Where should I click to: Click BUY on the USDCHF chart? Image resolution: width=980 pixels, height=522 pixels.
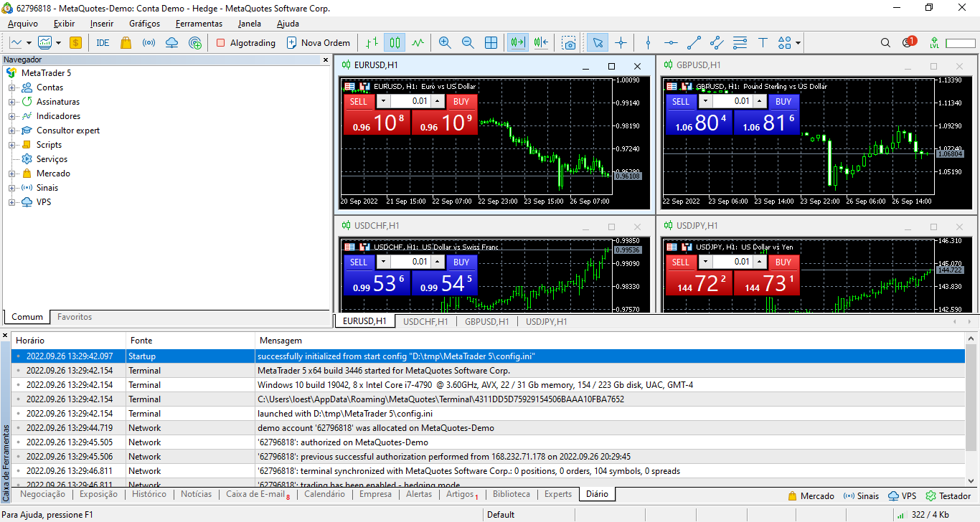461,262
